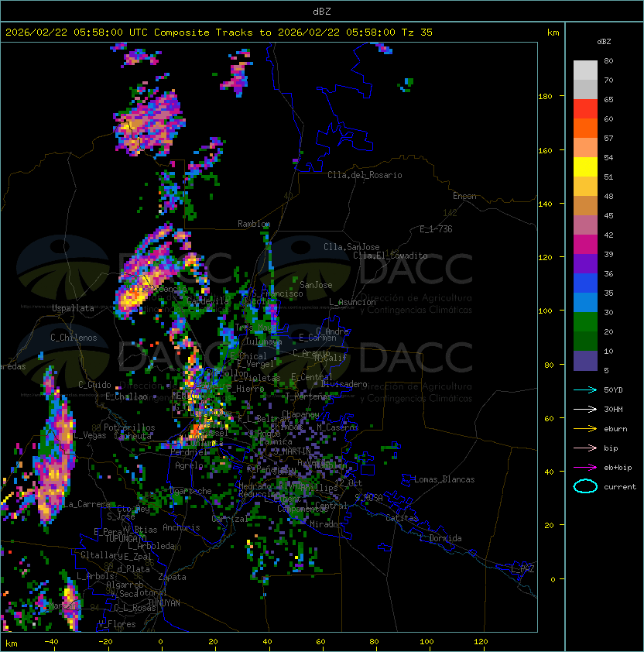The height and width of the screenshot is (652, 644).
Task: Click the 'Tz 35' value in the header
Action: [417, 33]
